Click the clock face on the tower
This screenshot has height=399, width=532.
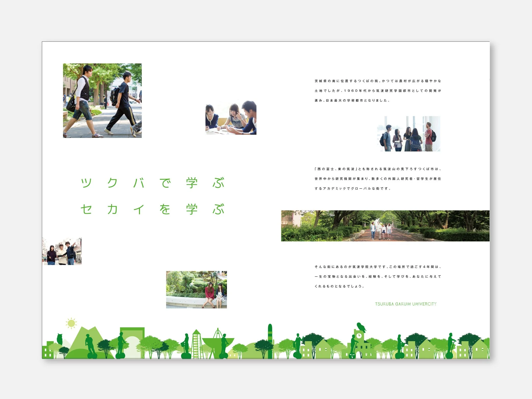coord(359,336)
